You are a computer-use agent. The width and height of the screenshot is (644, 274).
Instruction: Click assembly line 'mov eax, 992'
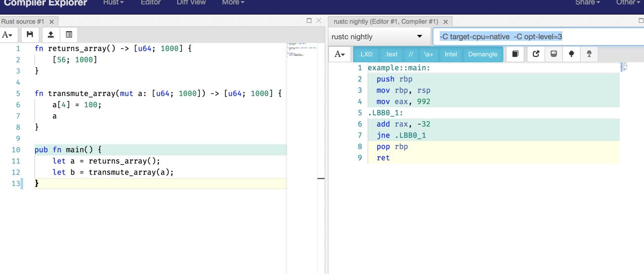404,101
